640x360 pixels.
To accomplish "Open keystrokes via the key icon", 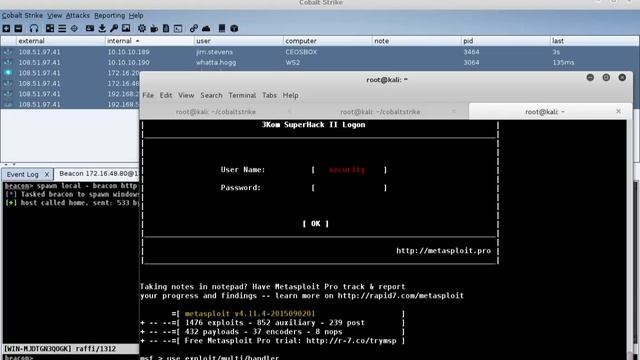I will click(x=114, y=29).
